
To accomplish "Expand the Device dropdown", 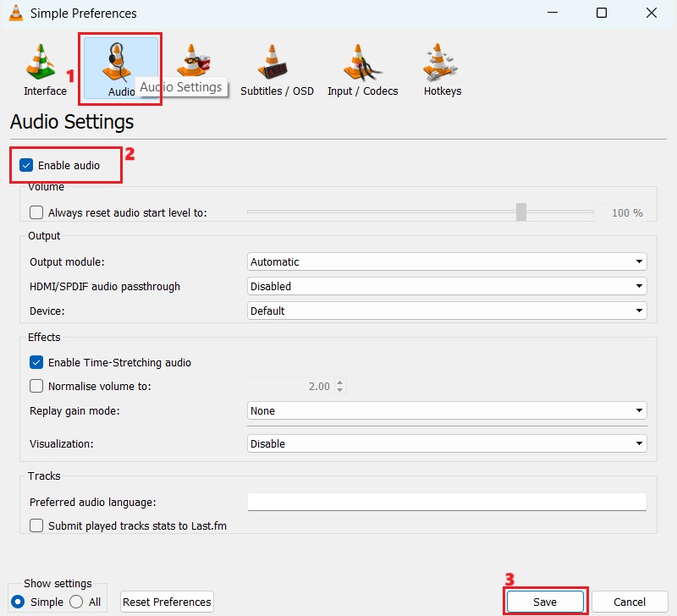I will click(x=447, y=311).
